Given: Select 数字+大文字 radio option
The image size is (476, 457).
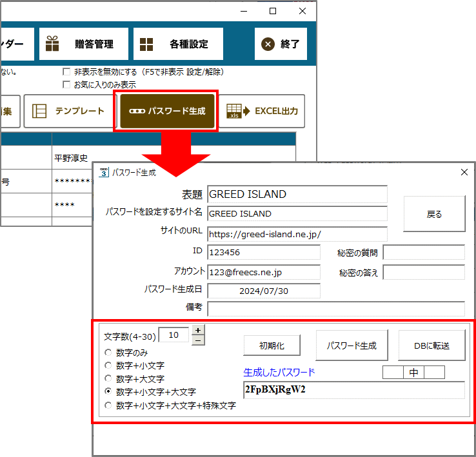Looking at the screenshot, I should coord(108,378).
